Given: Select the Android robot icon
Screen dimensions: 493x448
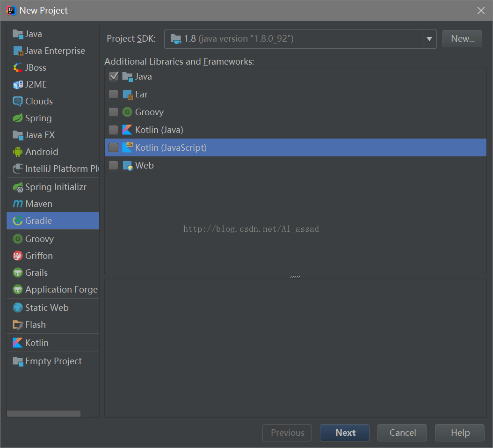Looking at the screenshot, I should [x=18, y=152].
